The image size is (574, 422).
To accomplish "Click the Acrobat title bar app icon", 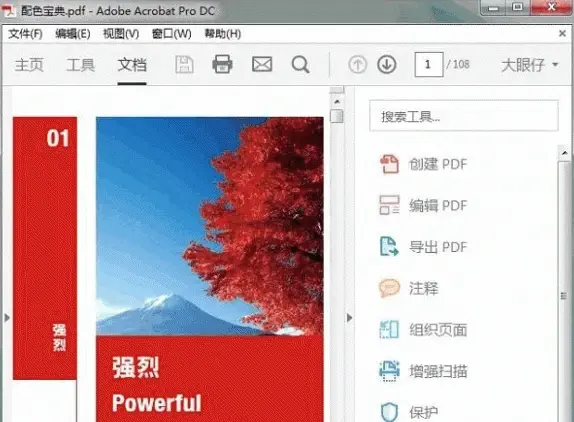I will click(x=10, y=11).
